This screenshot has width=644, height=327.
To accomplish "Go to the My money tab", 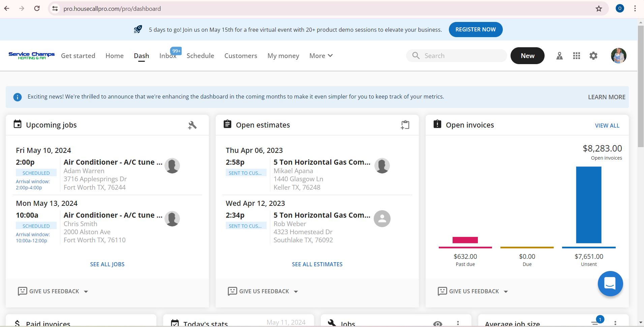I will (283, 56).
